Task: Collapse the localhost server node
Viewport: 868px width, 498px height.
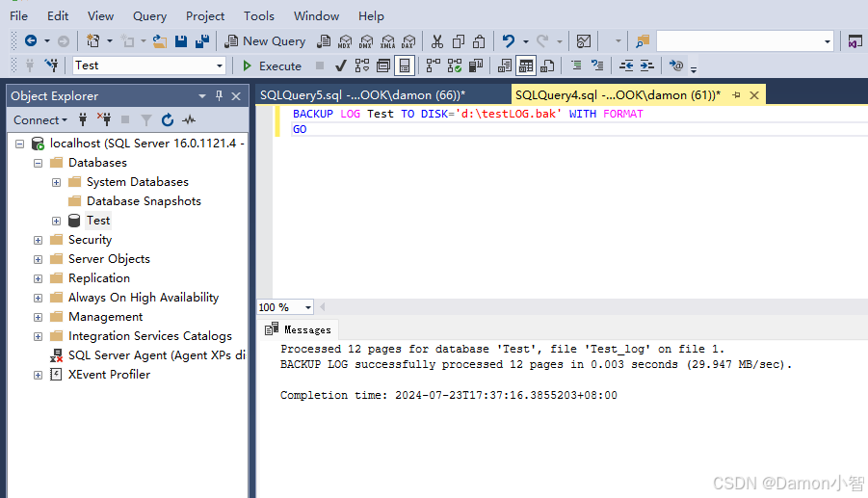Action: 20,144
